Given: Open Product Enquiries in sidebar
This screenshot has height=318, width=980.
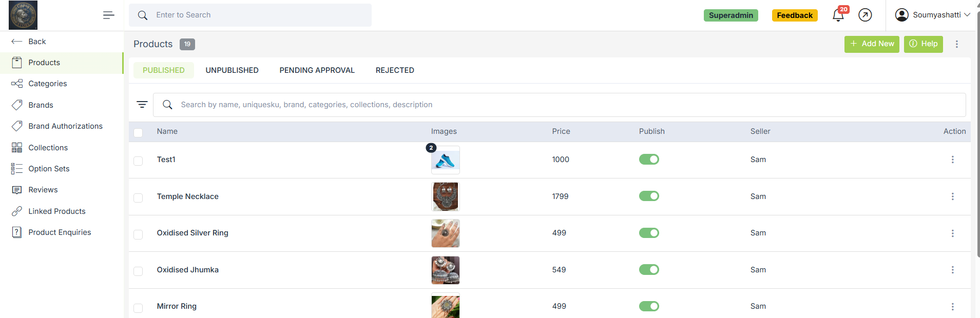Looking at the screenshot, I should click(60, 232).
